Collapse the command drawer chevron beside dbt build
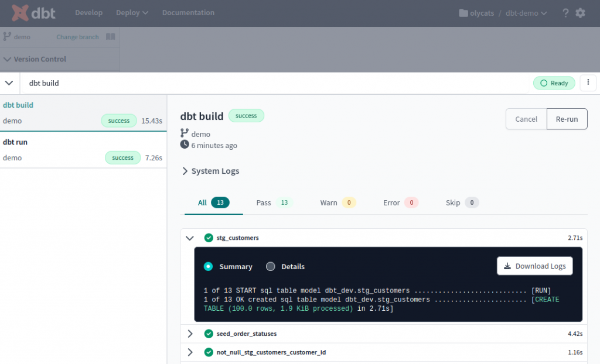Screen dimensions: 600x364 (x=9, y=83)
